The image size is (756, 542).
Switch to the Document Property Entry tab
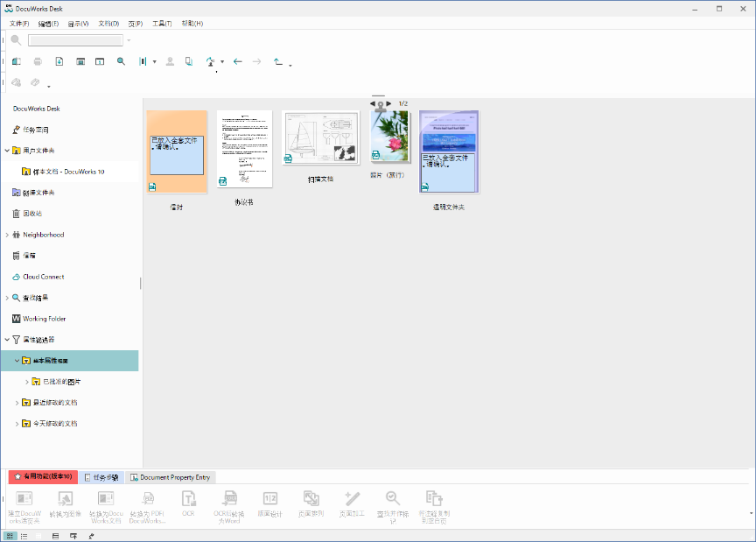coord(170,476)
